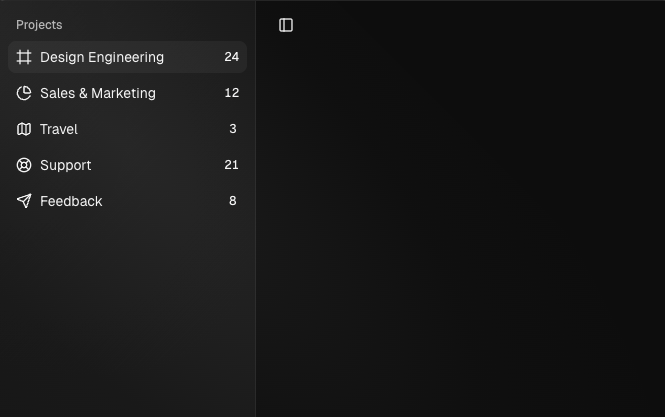The image size is (665, 417).
Task: Click the 12 count next to Sales & Marketing
Action: pyautogui.click(x=232, y=93)
